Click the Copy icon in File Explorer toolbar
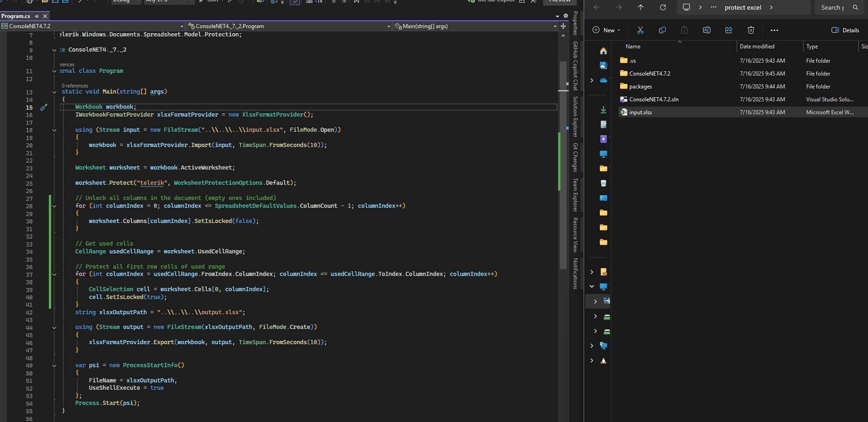 (x=662, y=30)
